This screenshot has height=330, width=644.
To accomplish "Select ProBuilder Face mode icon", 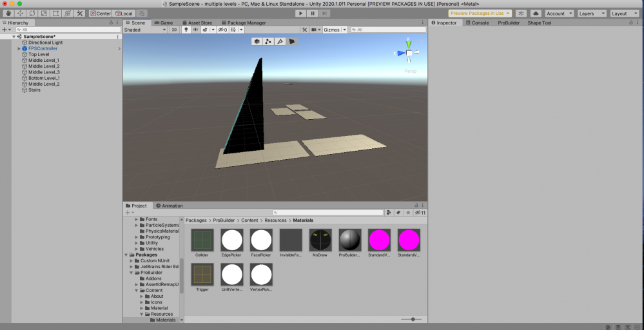I will click(x=291, y=41).
